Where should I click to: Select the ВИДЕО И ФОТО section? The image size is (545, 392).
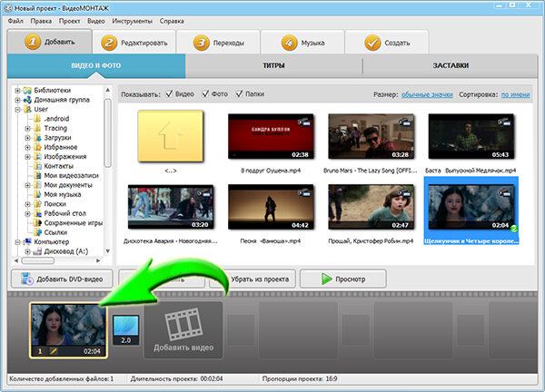pos(96,65)
